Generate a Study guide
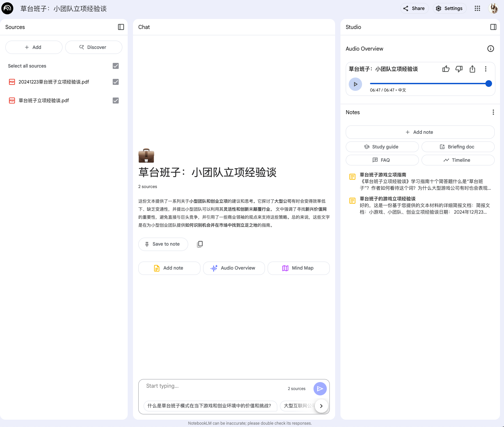 click(382, 147)
